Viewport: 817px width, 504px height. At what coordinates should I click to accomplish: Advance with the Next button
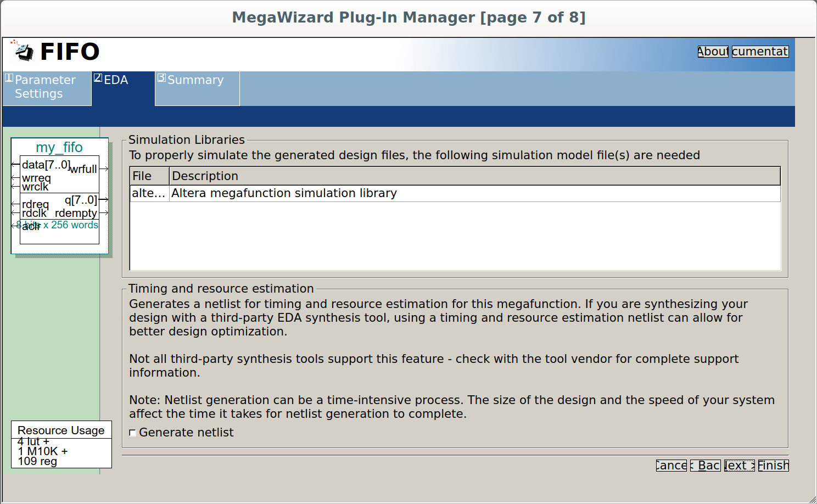(739, 466)
